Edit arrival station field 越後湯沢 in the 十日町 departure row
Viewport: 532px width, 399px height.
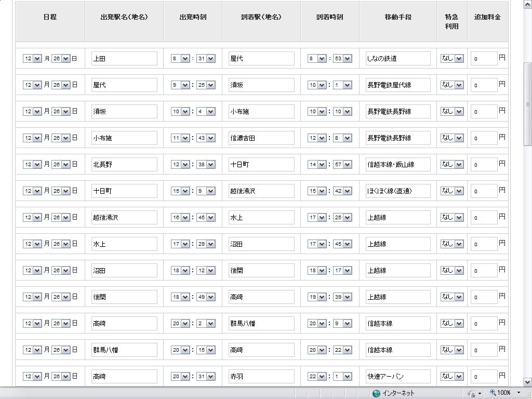pyautogui.click(x=261, y=191)
